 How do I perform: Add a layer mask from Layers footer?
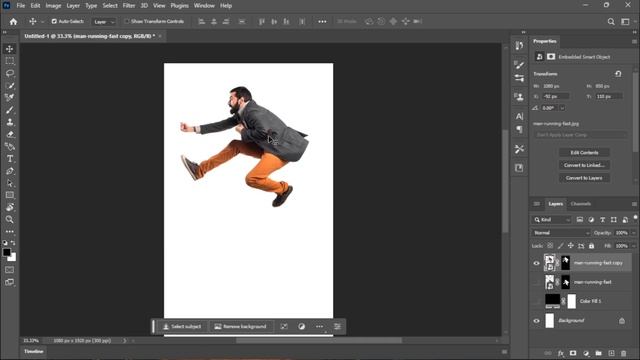pos(573,353)
